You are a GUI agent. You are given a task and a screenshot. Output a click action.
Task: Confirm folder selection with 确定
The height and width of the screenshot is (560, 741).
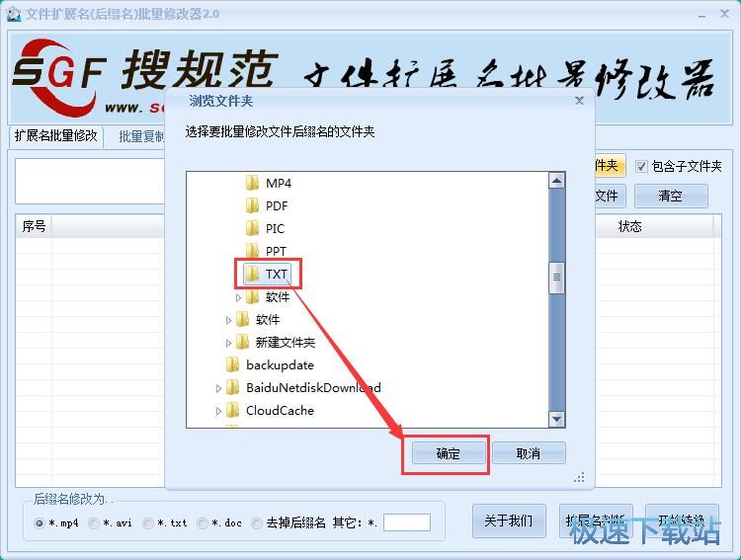click(x=448, y=453)
